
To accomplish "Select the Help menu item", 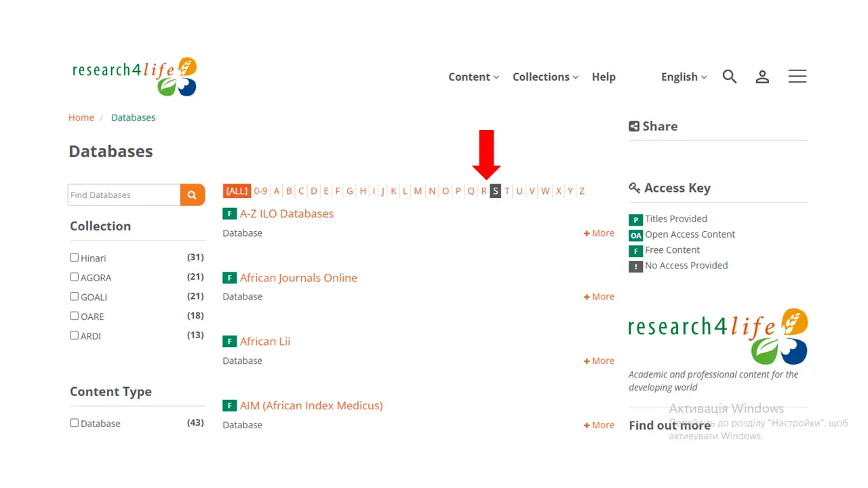I will click(604, 77).
